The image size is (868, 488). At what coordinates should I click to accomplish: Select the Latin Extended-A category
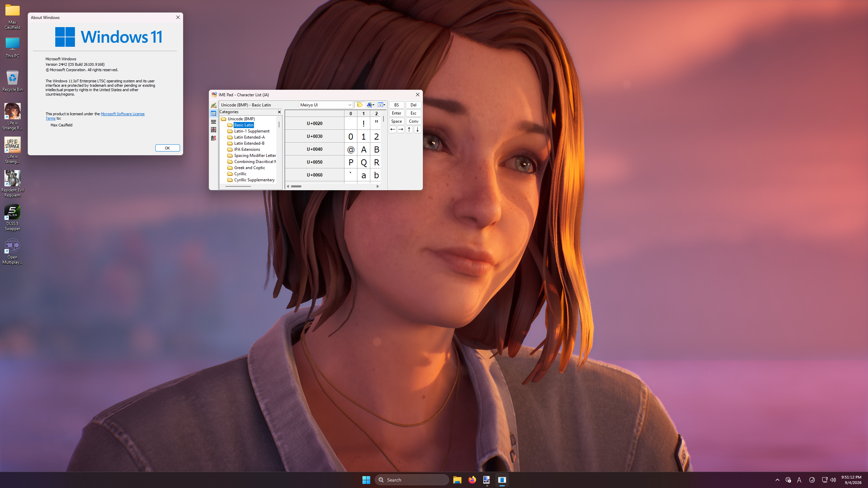(x=249, y=137)
